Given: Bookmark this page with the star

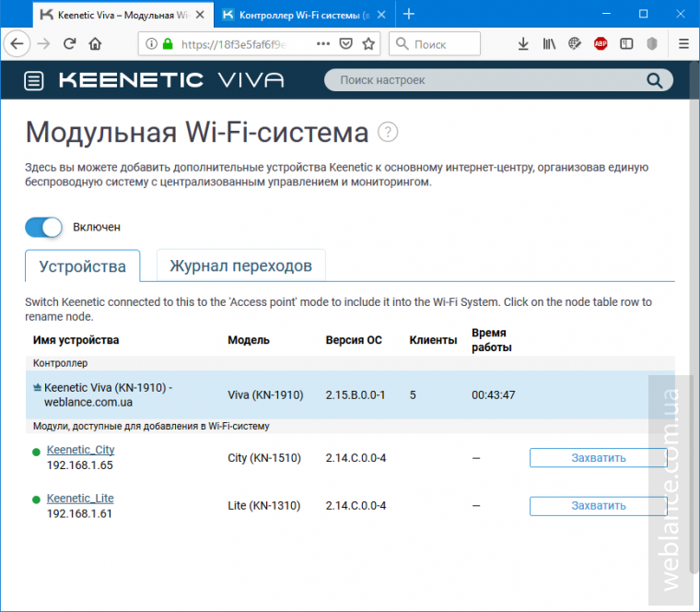Looking at the screenshot, I should pyautogui.click(x=368, y=43).
